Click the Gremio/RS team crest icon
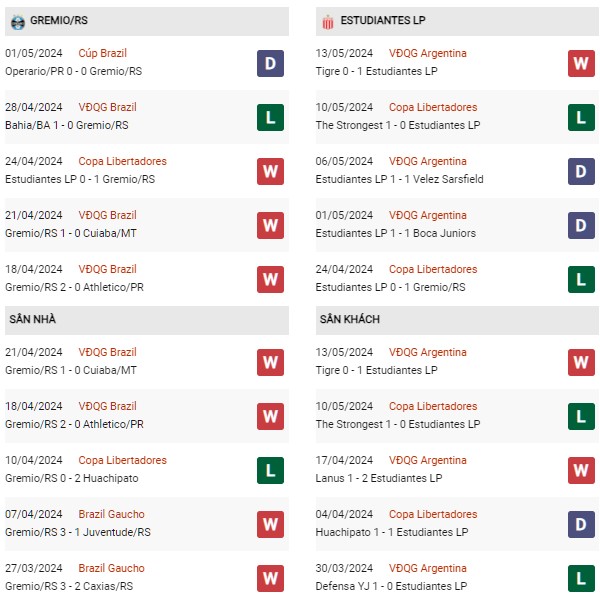 tap(18, 22)
